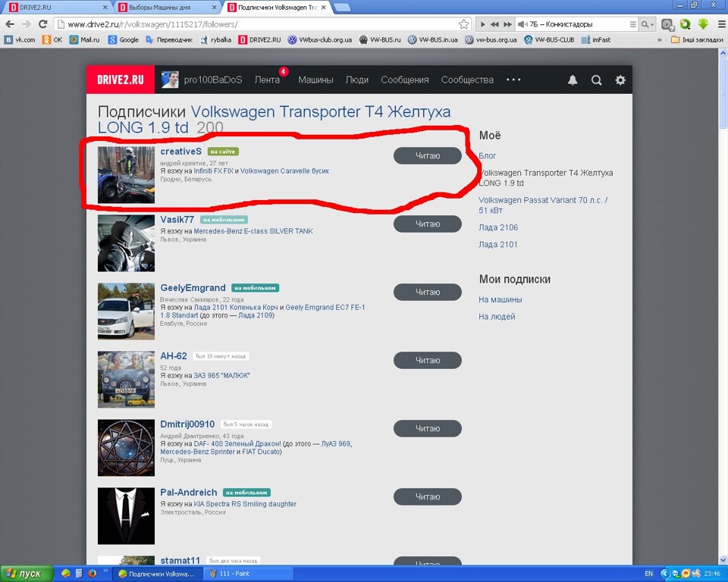The image size is (728, 582).
Task: Skip to next track in the toolbar player
Action: coord(508,24)
